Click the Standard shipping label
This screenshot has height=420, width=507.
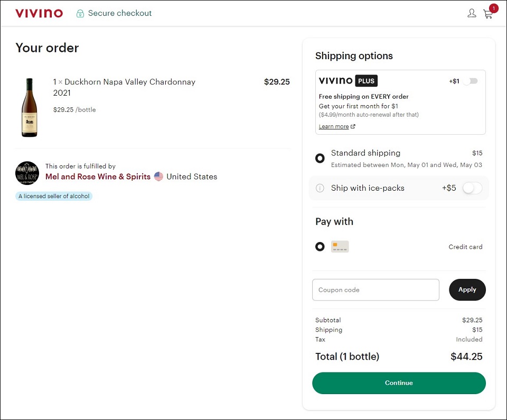[365, 153]
